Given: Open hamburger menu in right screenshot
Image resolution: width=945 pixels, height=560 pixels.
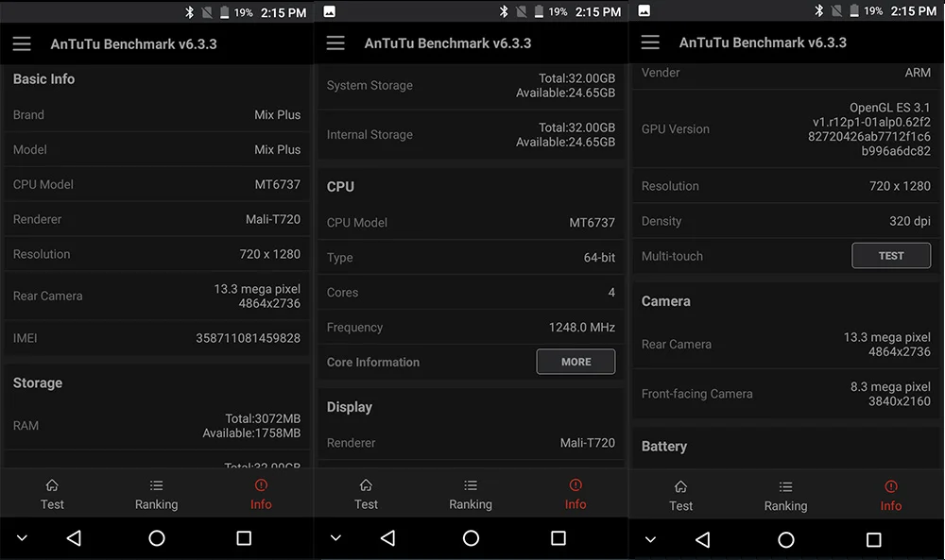Looking at the screenshot, I should tap(650, 42).
